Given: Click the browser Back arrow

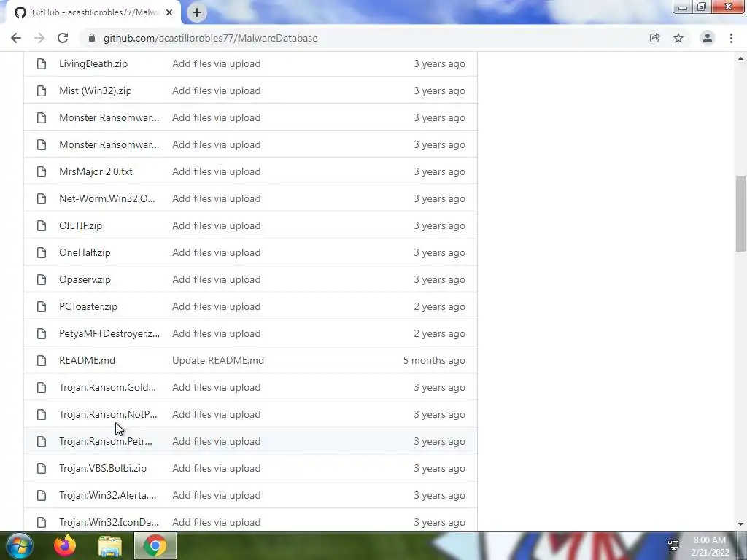Looking at the screenshot, I should point(16,38).
